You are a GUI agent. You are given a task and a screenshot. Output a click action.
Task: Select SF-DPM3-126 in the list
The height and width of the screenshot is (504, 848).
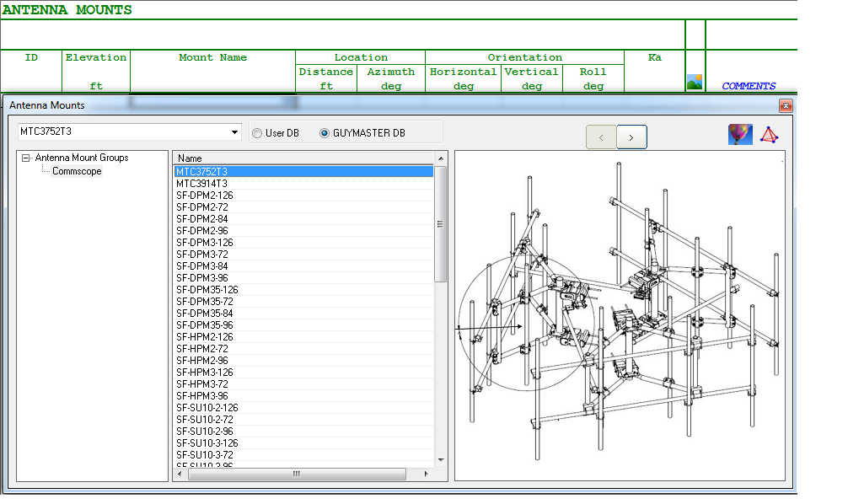(x=303, y=243)
